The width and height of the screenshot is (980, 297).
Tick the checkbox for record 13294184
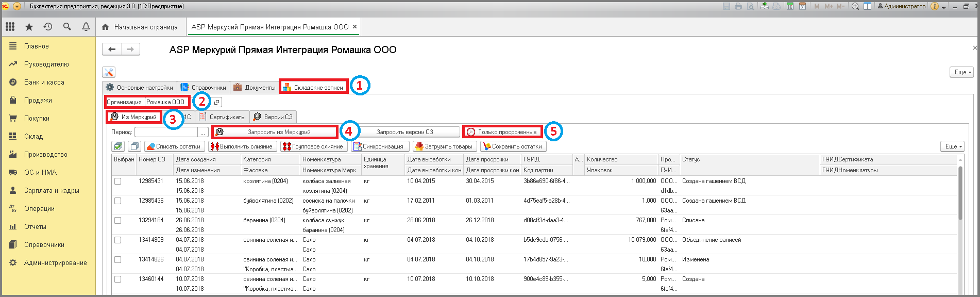tap(118, 221)
